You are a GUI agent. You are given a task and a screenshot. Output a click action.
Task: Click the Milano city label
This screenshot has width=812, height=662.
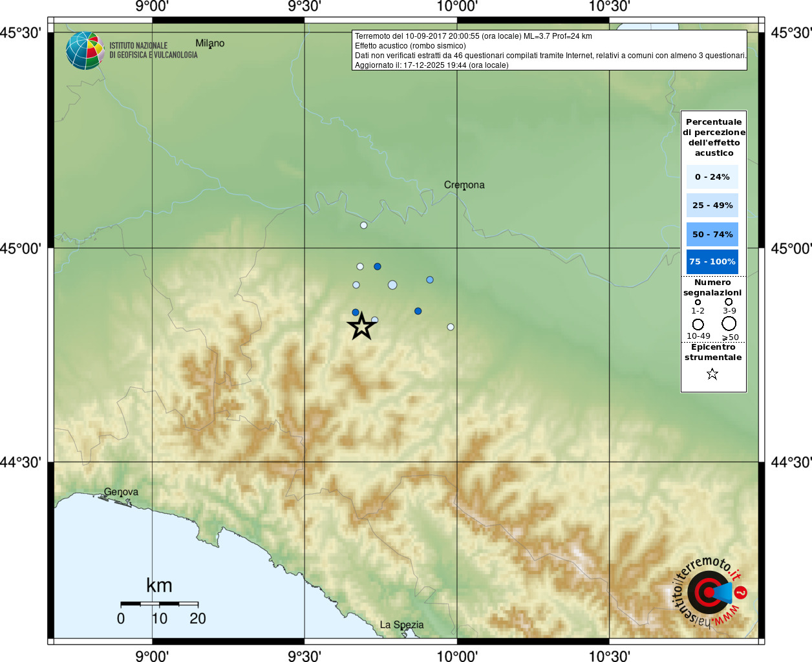210,43
